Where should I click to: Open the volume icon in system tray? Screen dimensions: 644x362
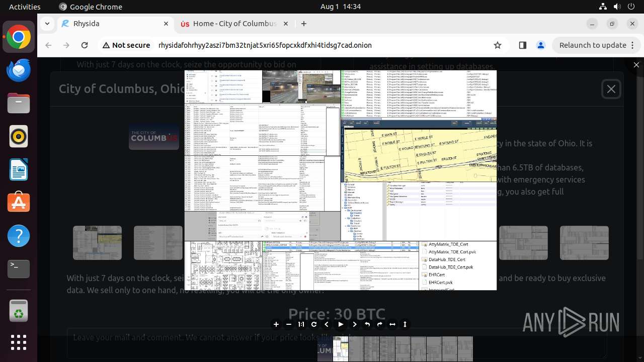click(x=617, y=7)
